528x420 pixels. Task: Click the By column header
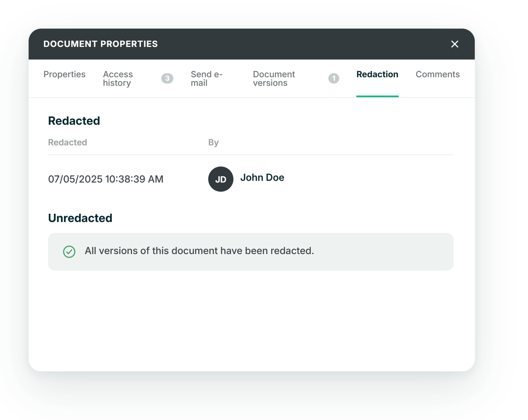pos(213,142)
